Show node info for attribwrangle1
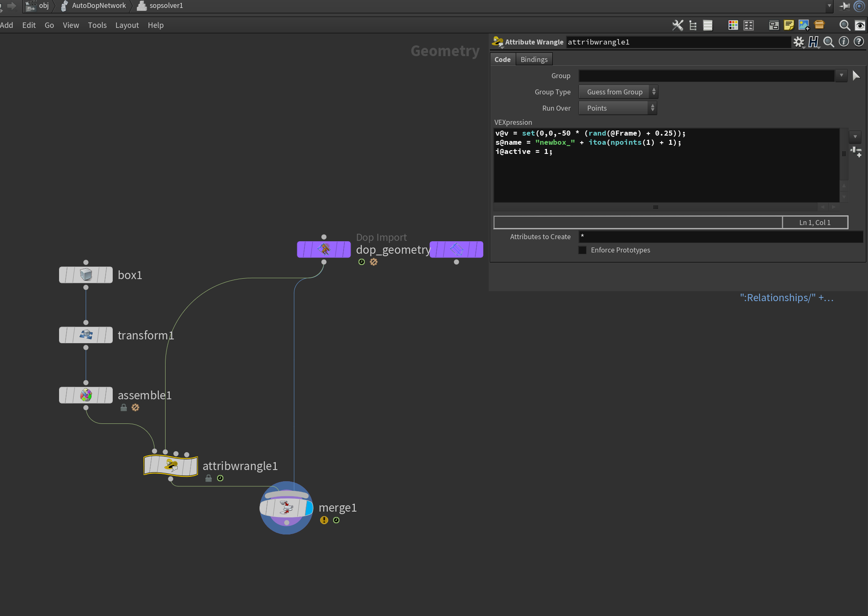 [843, 42]
